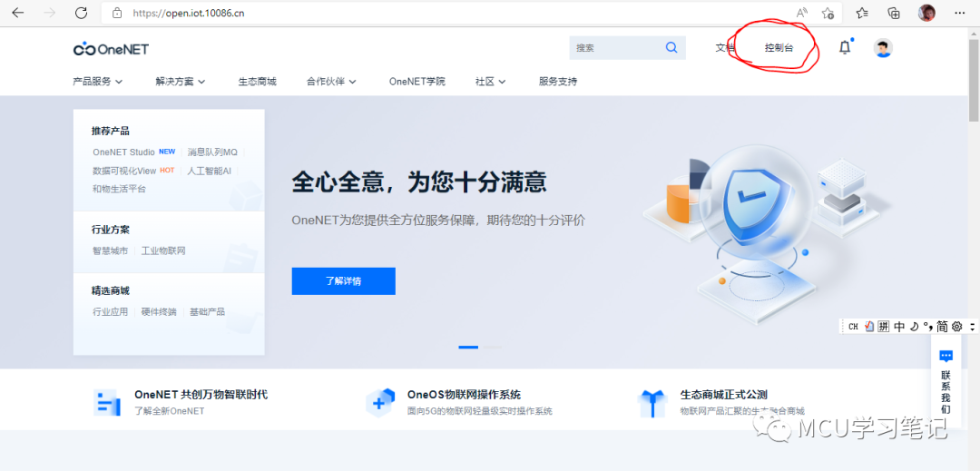This screenshot has height=471, width=980.
Task: Click the browser profile picture
Action: [926, 13]
